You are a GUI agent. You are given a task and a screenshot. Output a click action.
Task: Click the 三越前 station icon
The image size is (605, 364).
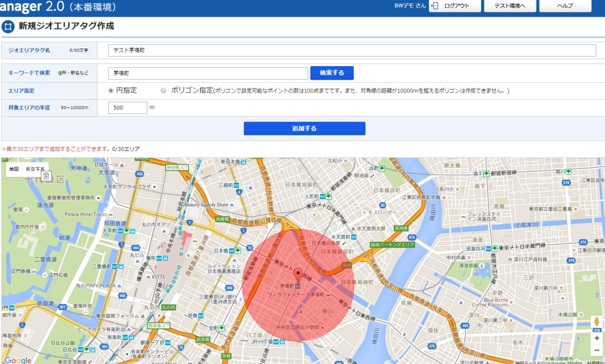(236, 185)
